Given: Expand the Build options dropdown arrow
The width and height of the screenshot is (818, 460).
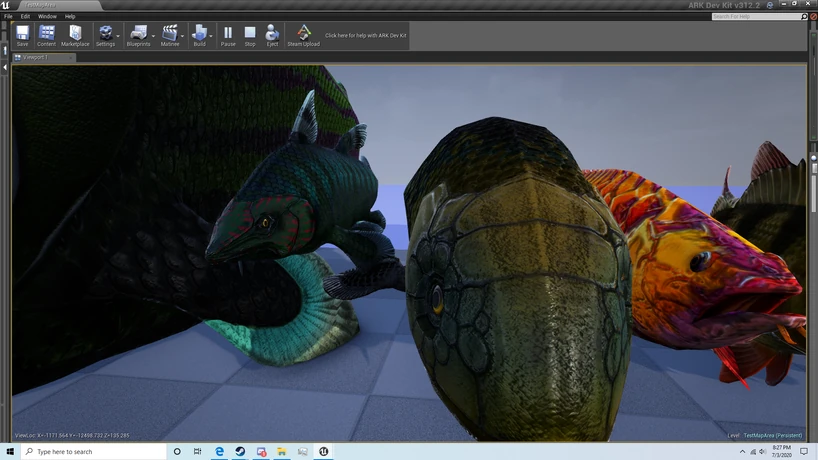Looking at the screenshot, I should (211, 37).
